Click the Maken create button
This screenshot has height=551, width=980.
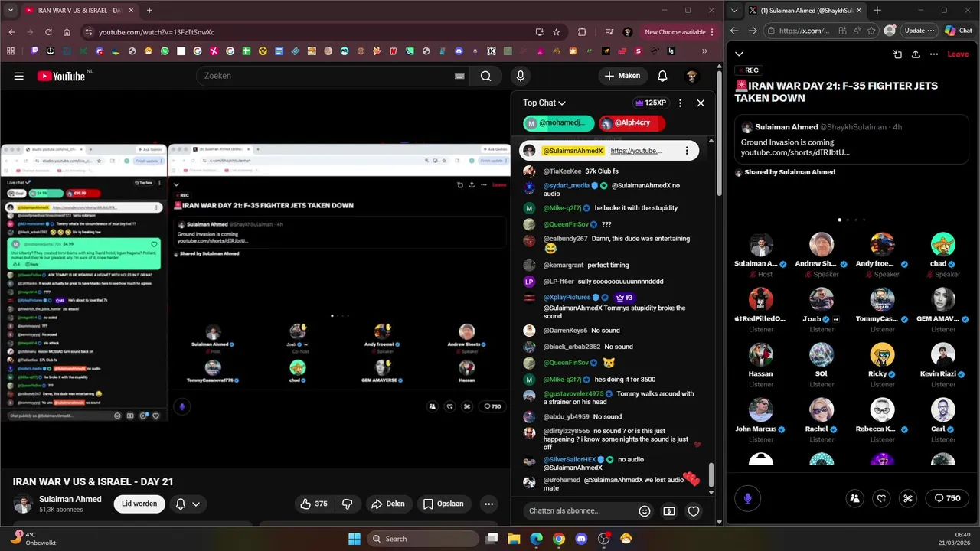point(622,76)
